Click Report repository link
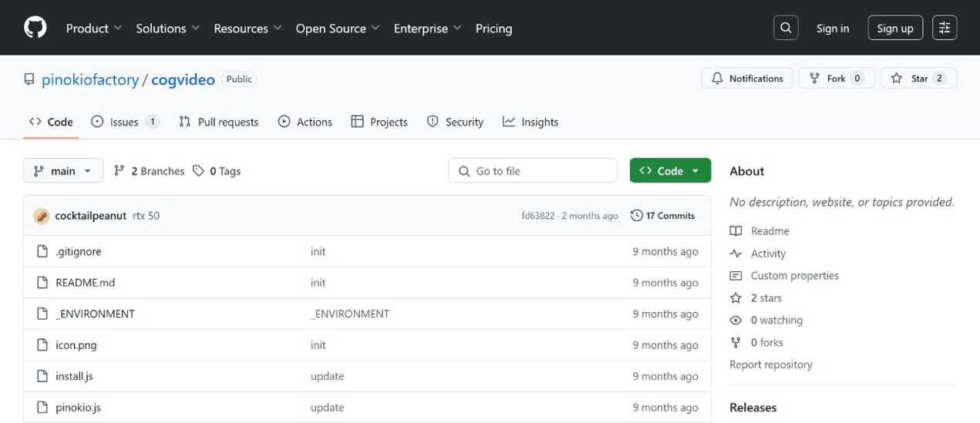Image resolution: width=980 pixels, height=423 pixels. (771, 364)
